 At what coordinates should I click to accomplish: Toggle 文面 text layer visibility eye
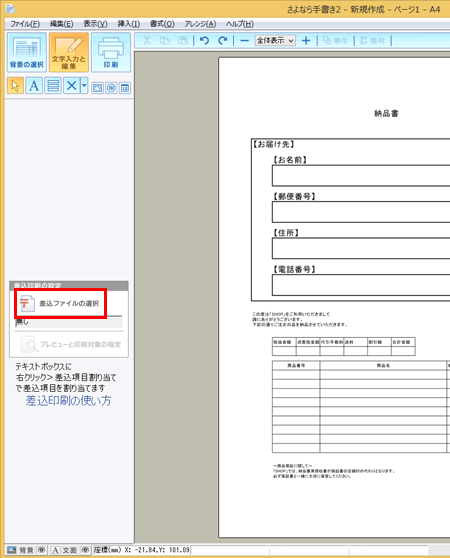click(85, 550)
